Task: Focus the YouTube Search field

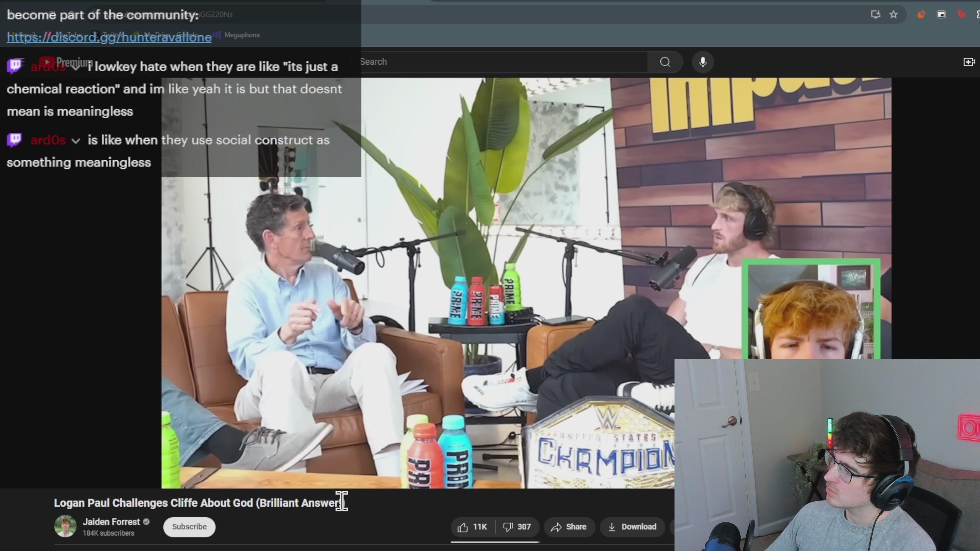Action: pos(500,62)
